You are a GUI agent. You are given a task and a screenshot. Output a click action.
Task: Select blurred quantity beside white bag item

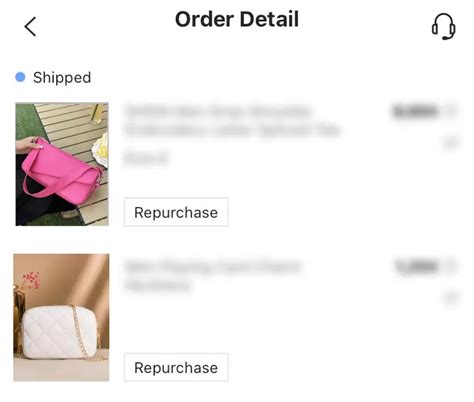pos(451,297)
